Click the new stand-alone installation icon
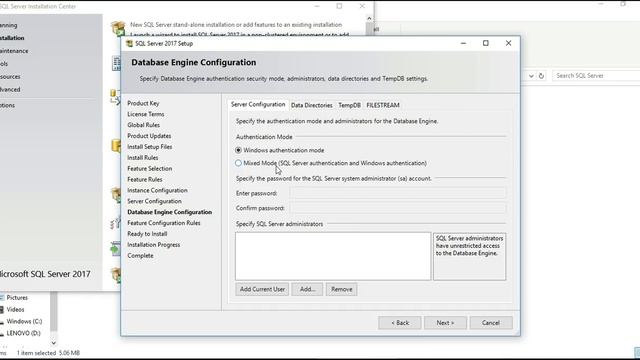This screenshot has height=360, width=640. pos(118,28)
